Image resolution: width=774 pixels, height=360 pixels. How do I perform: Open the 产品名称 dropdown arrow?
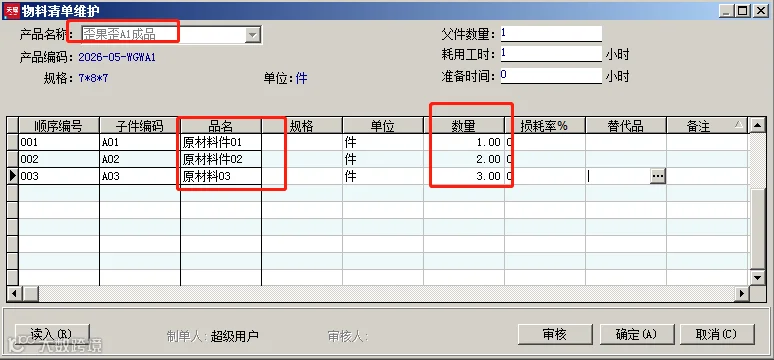point(252,35)
